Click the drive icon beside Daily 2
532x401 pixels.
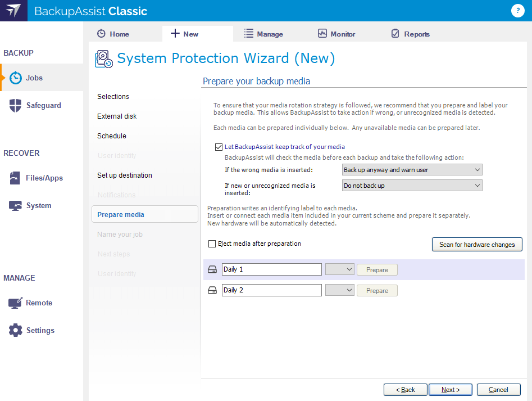(212, 290)
